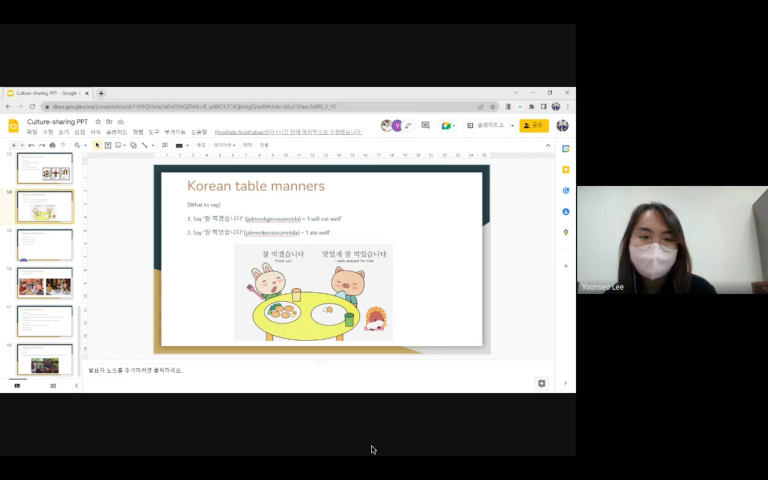Open the 파일 (File) menu
The image size is (768, 480).
click(32, 132)
